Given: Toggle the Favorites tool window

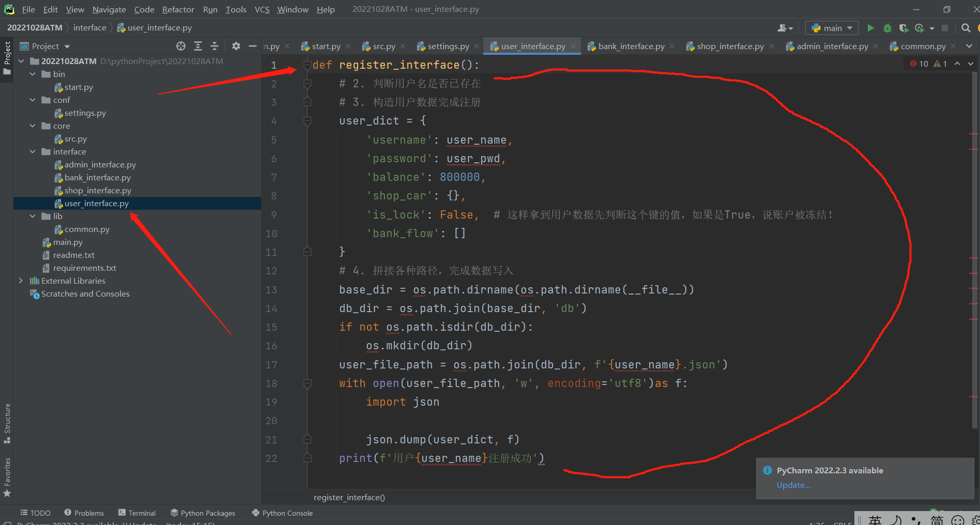Looking at the screenshot, I should [7, 476].
